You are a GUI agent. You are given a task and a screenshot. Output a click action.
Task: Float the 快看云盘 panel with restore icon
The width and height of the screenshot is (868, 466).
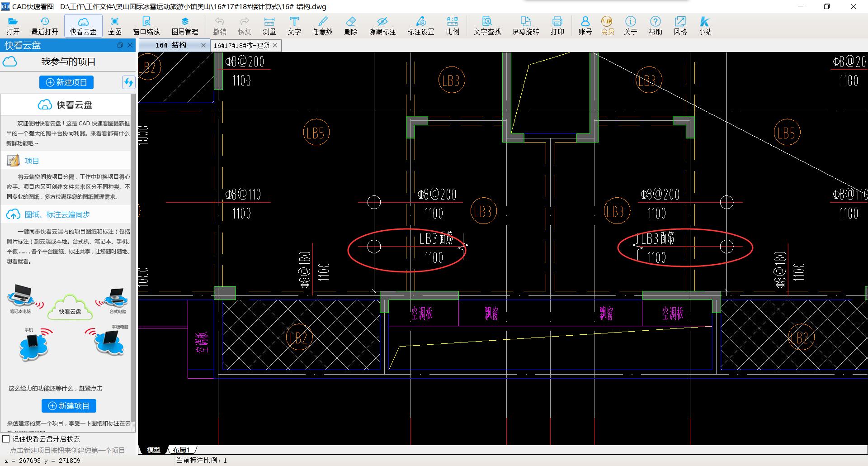pos(120,45)
